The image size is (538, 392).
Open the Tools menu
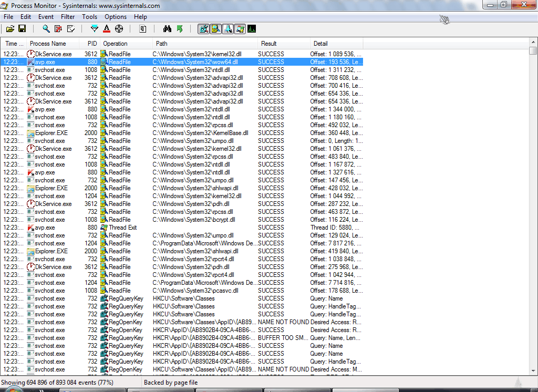(89, 17)
